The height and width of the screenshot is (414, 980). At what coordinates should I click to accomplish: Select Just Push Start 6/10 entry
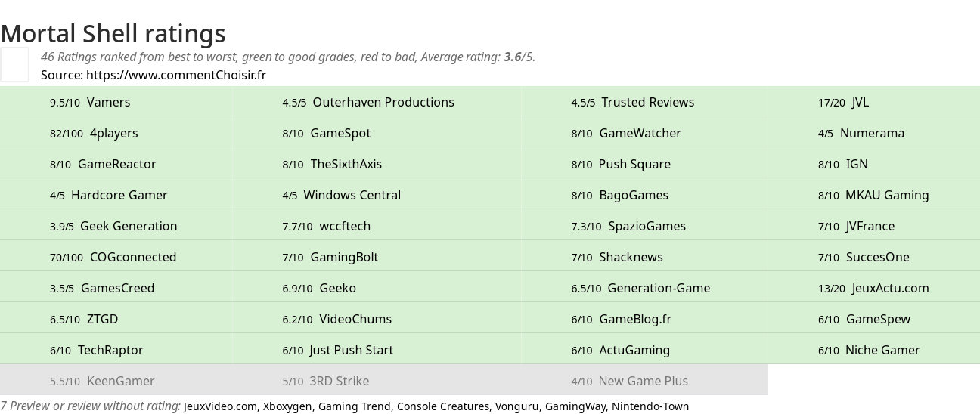338,350
